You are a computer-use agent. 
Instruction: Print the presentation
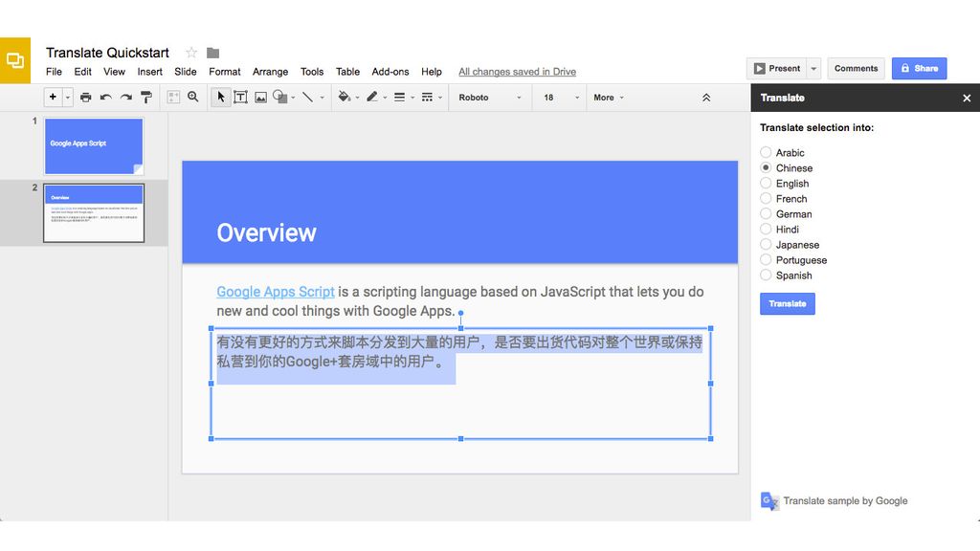pos(85,97)
